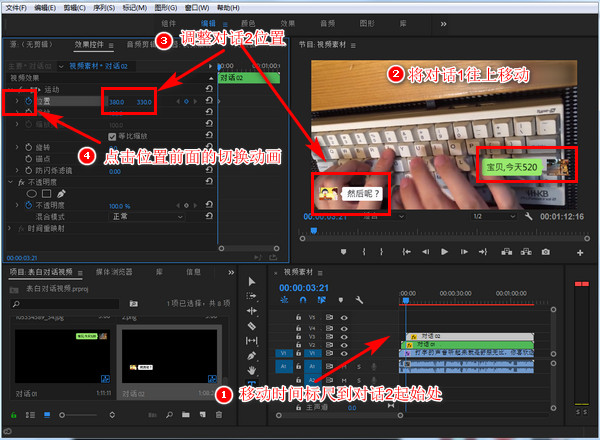Toggle timeline snapping magnet icon
This screenshot has width=600, height=440.
303,300
